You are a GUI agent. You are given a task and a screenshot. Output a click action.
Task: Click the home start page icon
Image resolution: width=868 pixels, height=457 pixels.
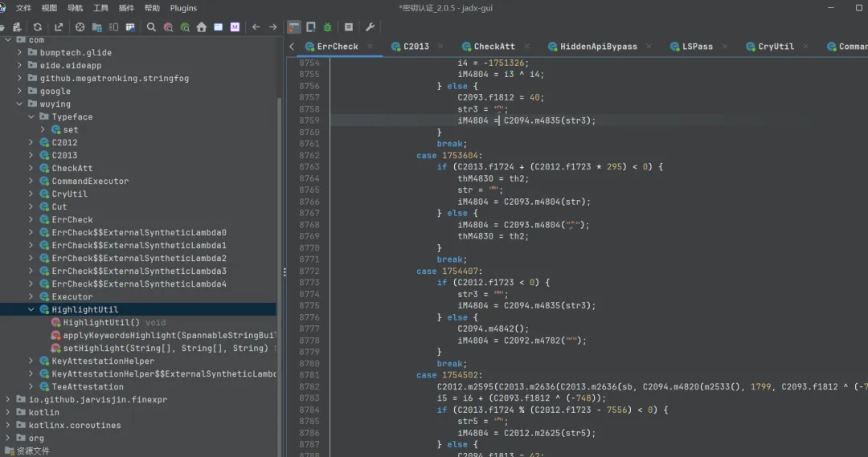tap(202, 27)
